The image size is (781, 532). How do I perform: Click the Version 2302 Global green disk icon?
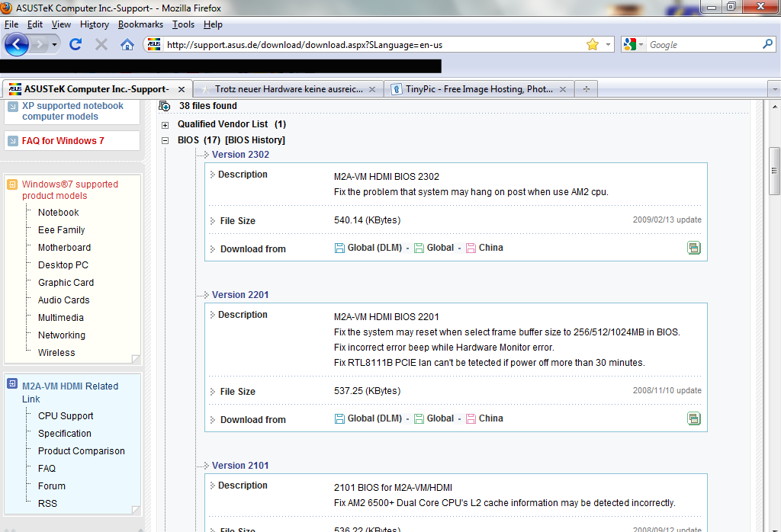point(419,248)
